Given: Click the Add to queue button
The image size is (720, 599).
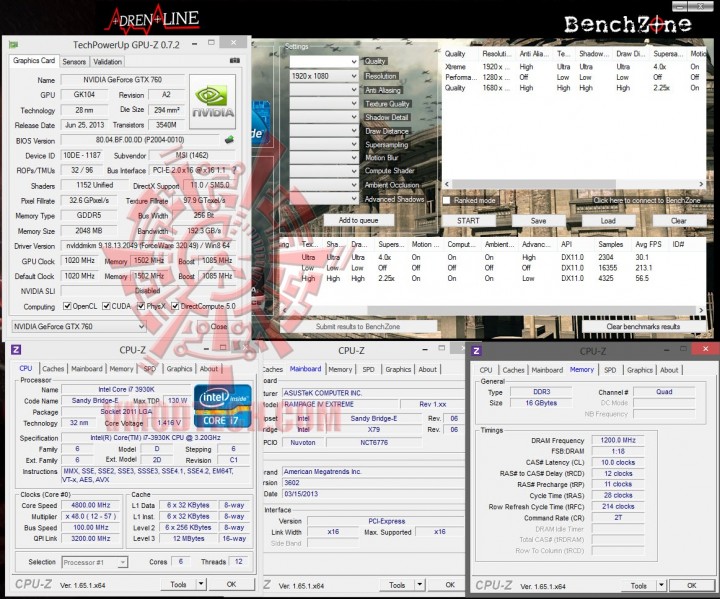Looking at the screenshot, I should [359, 220].
